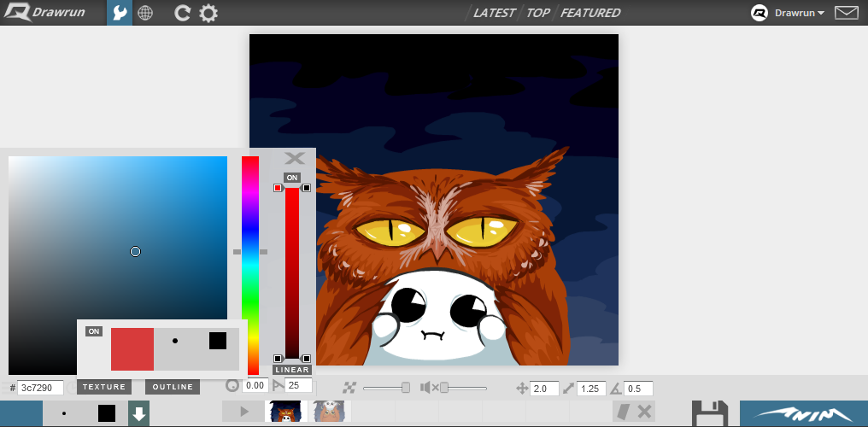Adjust the volume slider handle

click(x=444, y=388)
